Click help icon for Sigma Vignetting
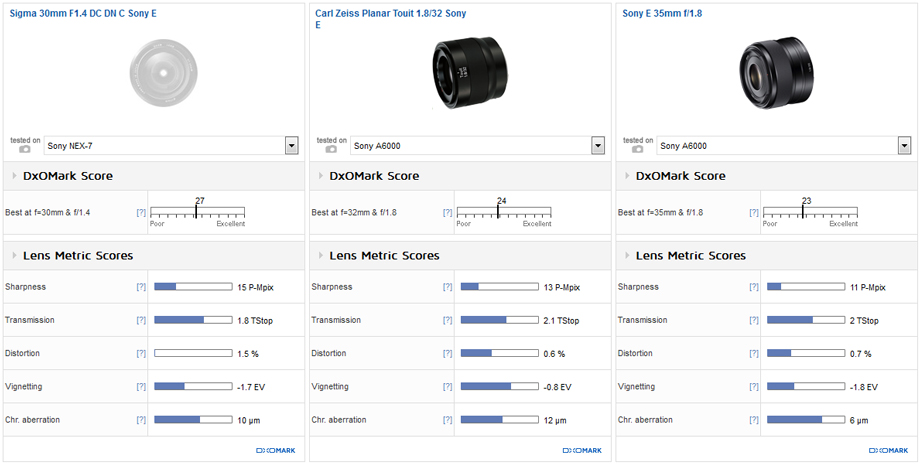Image resolution: width=920 pixels, height=464 pixels. [x=141, y=387]
